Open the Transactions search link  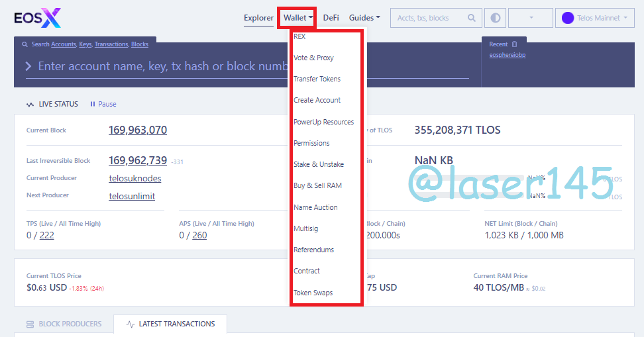(x=111, y=44)
